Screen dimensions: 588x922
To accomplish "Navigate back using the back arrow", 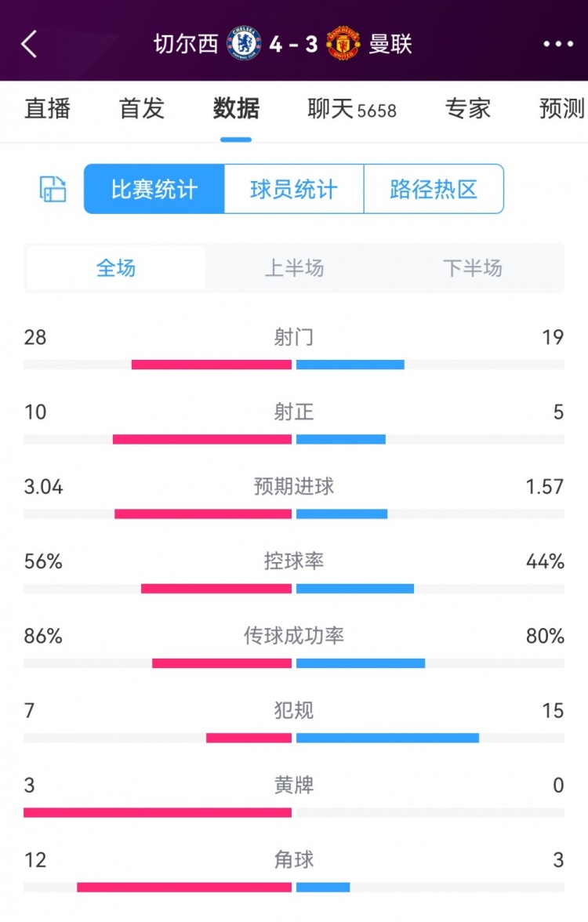I will pos(30,45).
